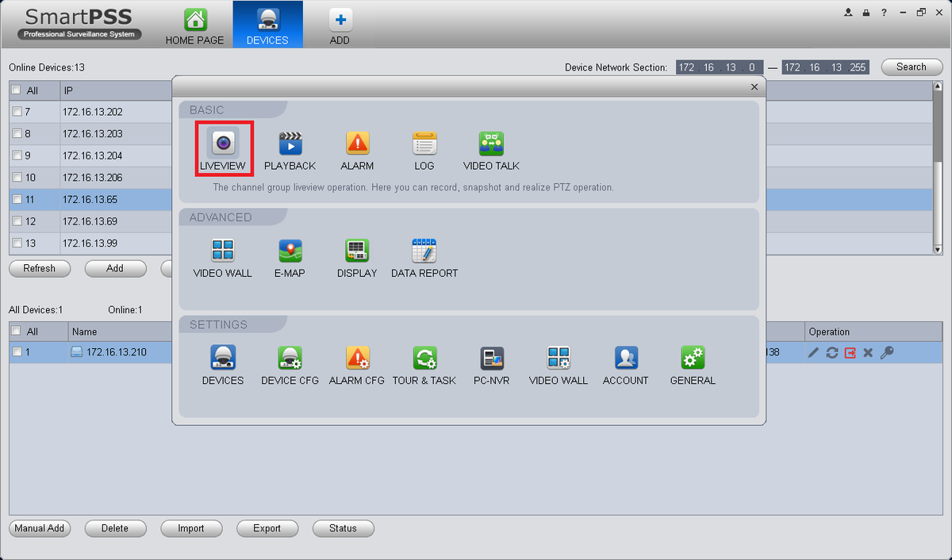
Task: Click the Search button
Action: [911, 67]
